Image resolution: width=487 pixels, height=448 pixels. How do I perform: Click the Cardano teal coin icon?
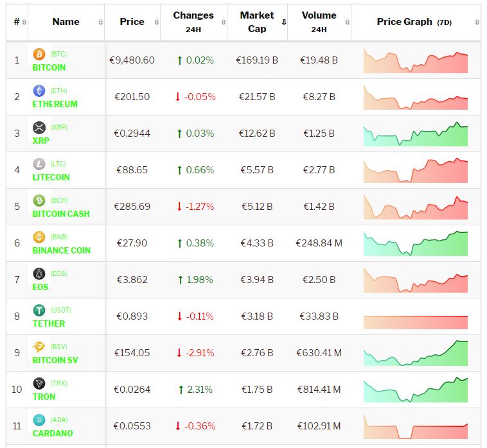[39, 420]
